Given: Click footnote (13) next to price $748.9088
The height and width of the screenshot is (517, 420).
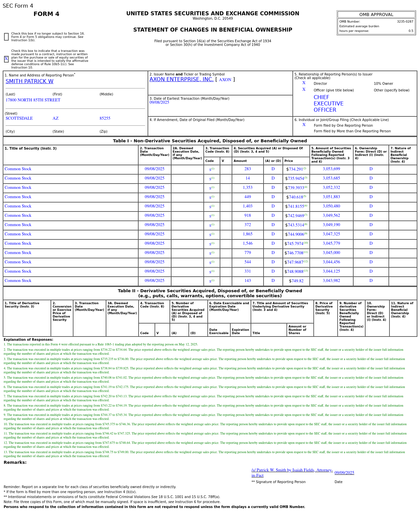Looking at the screenshot, I should click(x=306, y=271).
